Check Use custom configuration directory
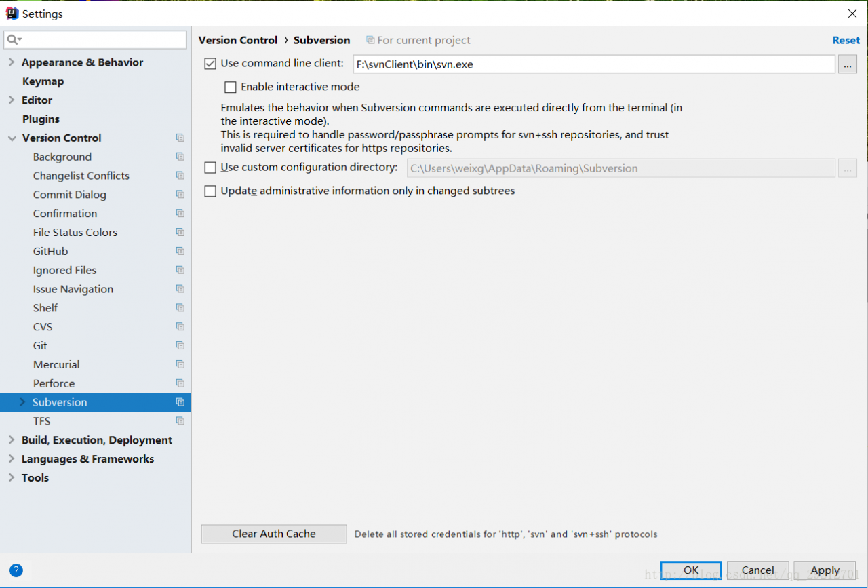 (210, 168)
